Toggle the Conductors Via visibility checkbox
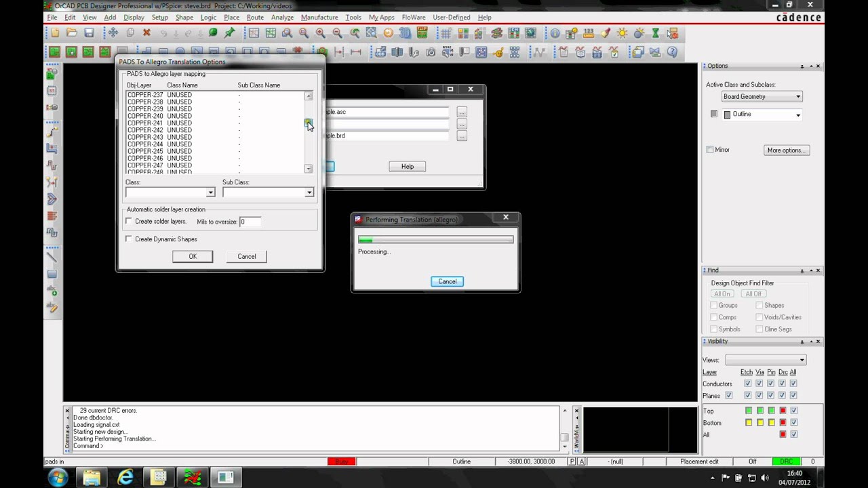This screenshot has height=488, width=868. click(759, 384)
